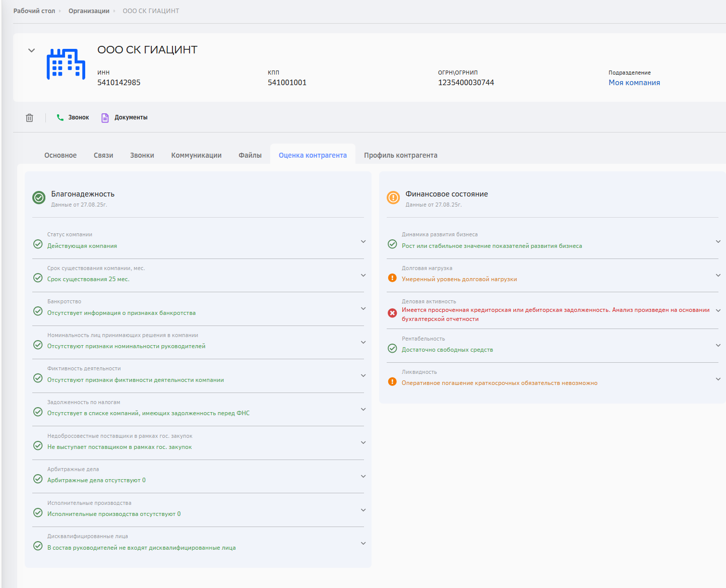Expand Арбитражные дела row chevron
The width and height of the screenshot is (726, 588).
(363, 476)
